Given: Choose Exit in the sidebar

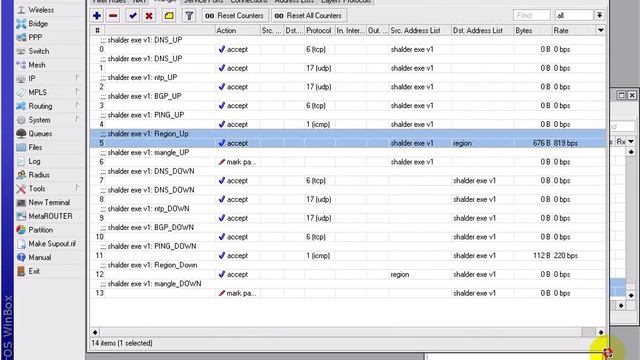Looking at the screenshot, I should click(34, 271).
